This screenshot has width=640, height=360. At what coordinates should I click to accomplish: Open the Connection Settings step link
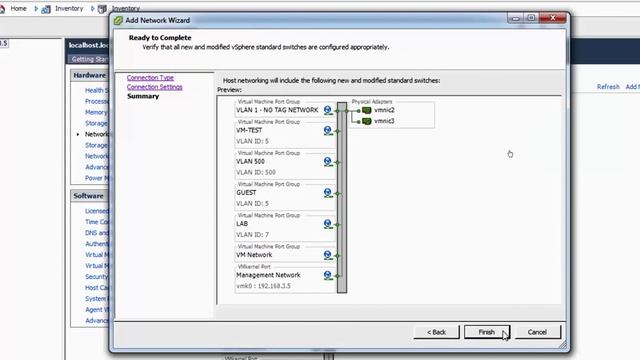[155, 87]
